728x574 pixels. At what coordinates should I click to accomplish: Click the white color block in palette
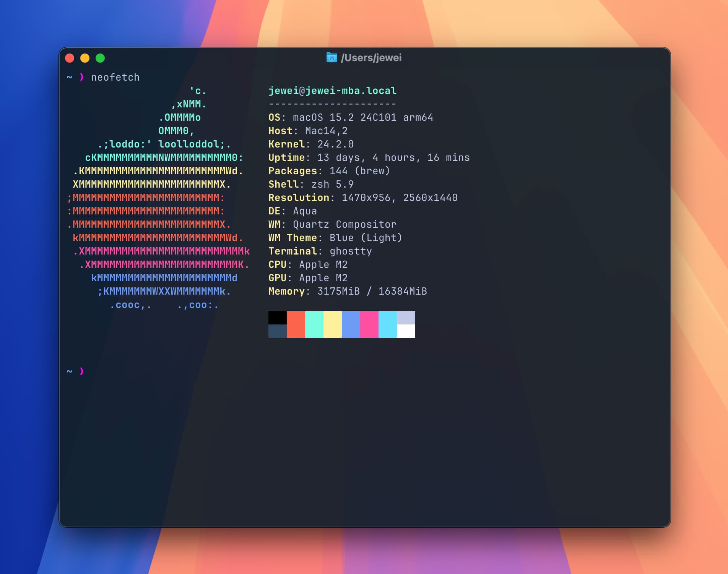coord(406,331)
